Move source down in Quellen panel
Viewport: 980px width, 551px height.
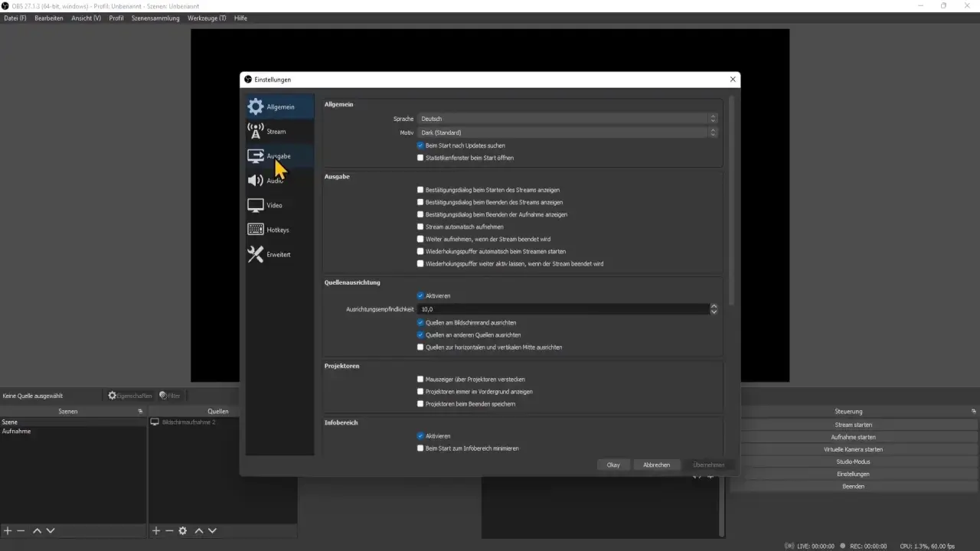(x=212, y=530)
